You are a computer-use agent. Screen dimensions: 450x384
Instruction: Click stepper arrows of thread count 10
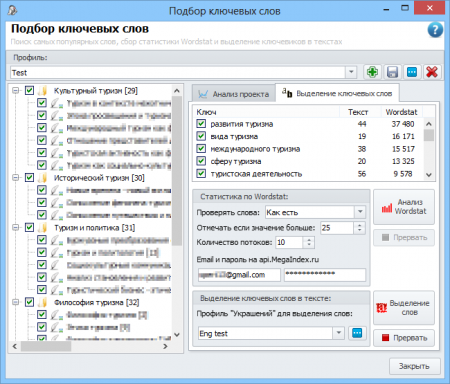click(309, 242)
